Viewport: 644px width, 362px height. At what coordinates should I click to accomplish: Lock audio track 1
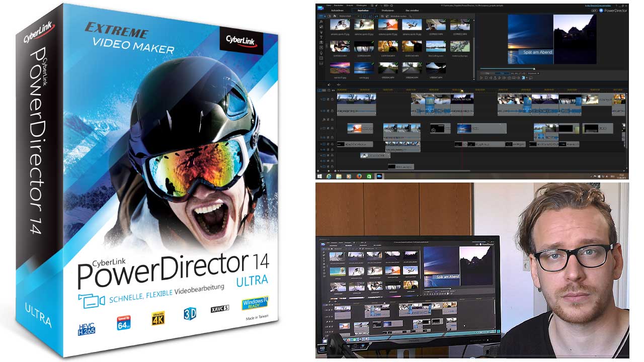point(332,111)
